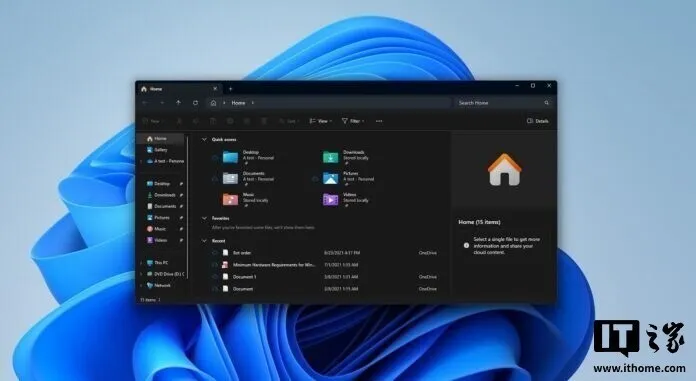696x381 pixels.
Task: Open the Desktop folder icon in Quick access
Action: (x=230, y=157)
